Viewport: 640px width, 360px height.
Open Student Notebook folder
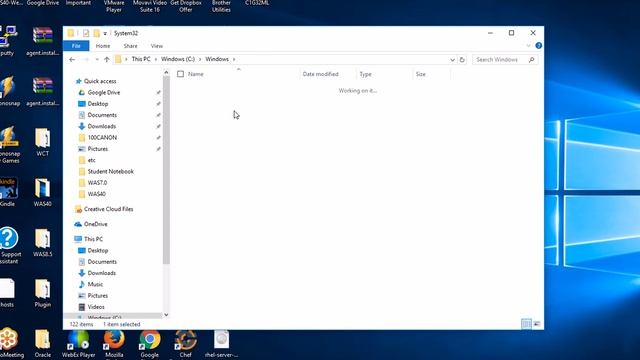pos(111,171)
